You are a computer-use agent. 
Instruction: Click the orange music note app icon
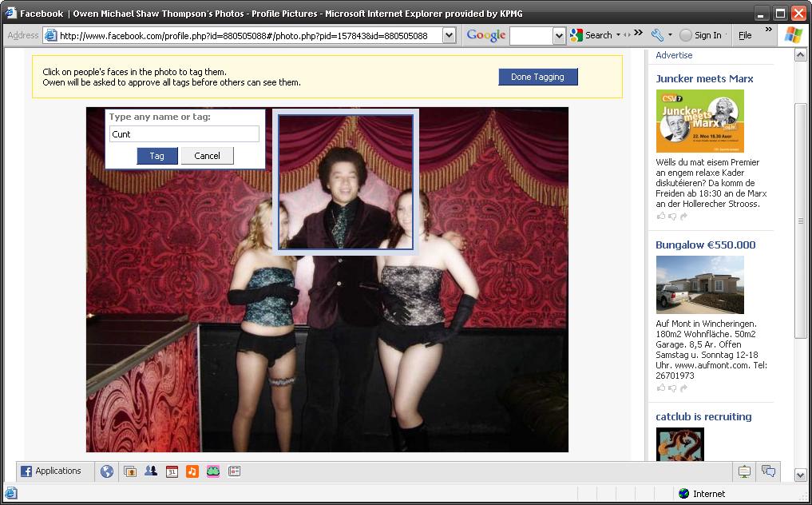(192, 471)
